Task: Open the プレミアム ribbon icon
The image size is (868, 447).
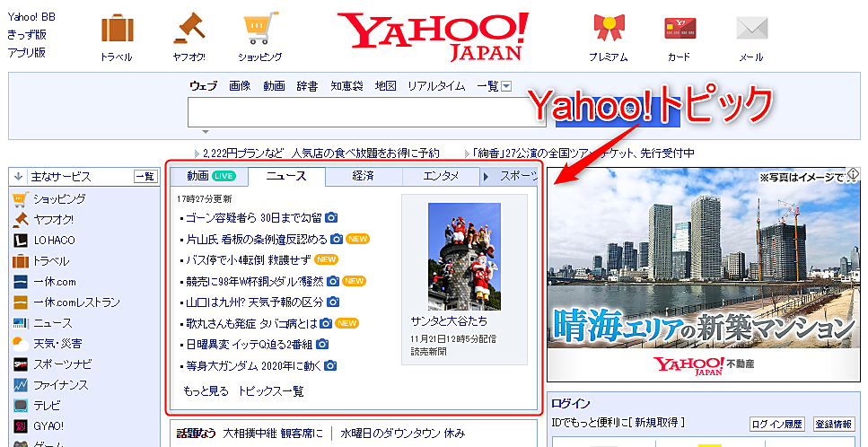Action: 609,27
